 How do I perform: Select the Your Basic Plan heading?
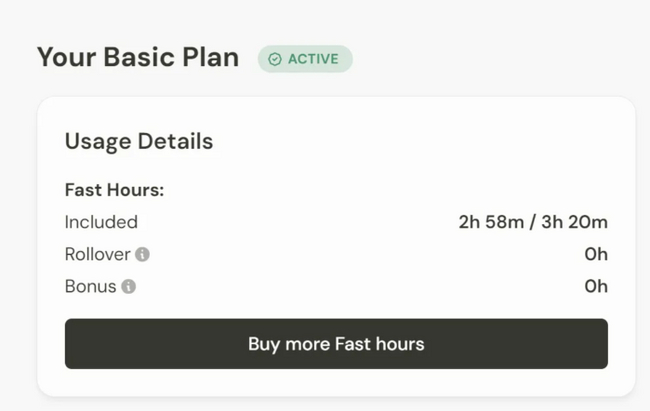[x=138, y=57]
